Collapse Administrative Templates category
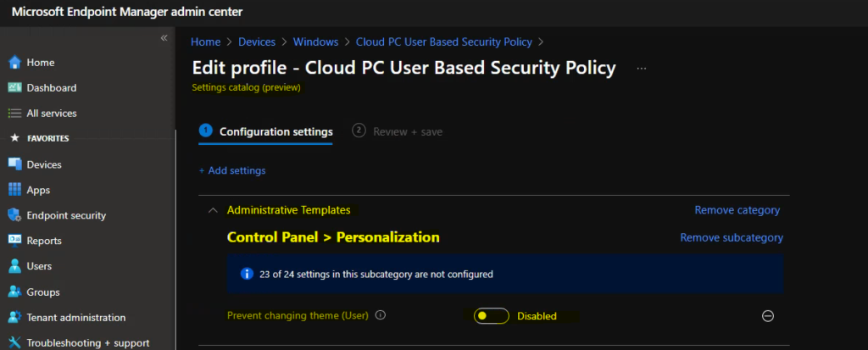This screenshot has height=350, width=868. [x=213, y=210]
